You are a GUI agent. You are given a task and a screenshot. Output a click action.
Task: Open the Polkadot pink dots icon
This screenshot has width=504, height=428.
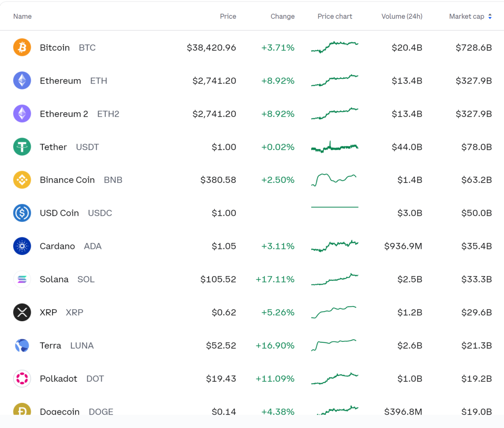(22, 379)
